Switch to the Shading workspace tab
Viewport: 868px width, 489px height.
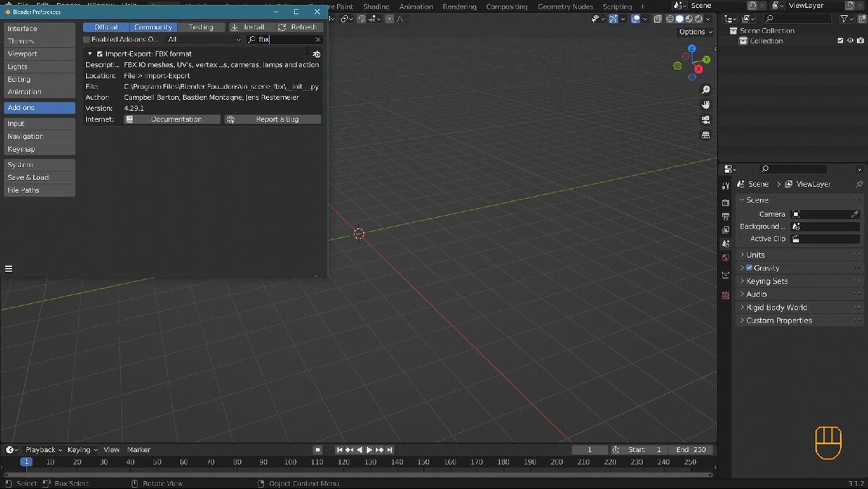[x=376, y=7]
